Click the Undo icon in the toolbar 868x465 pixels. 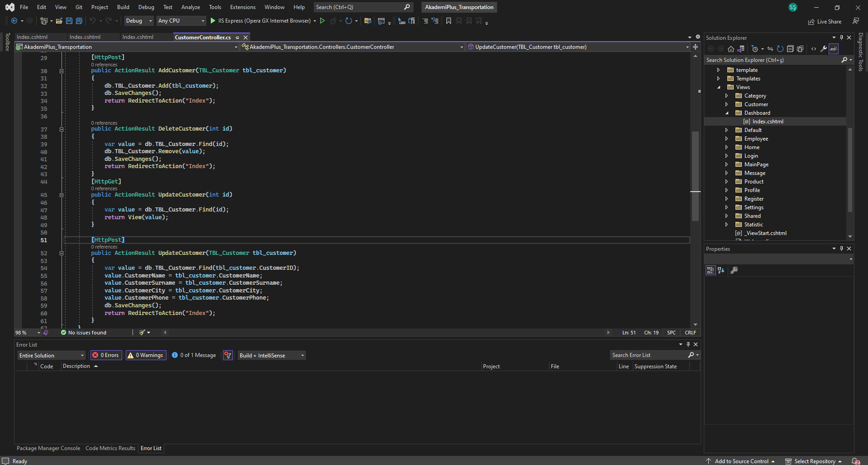[x=92, y=21]
